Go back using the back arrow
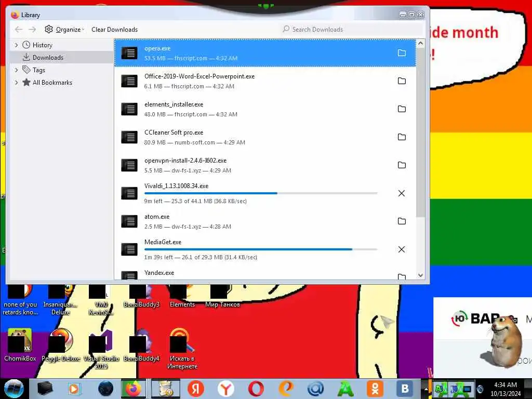This screenshot has width=532, height=399. pos(19,30)
